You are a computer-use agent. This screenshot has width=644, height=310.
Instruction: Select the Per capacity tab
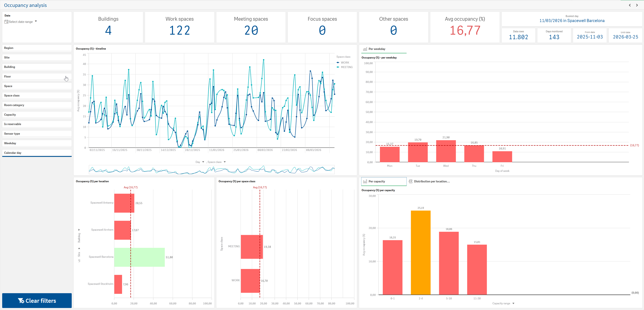[384, 181]
